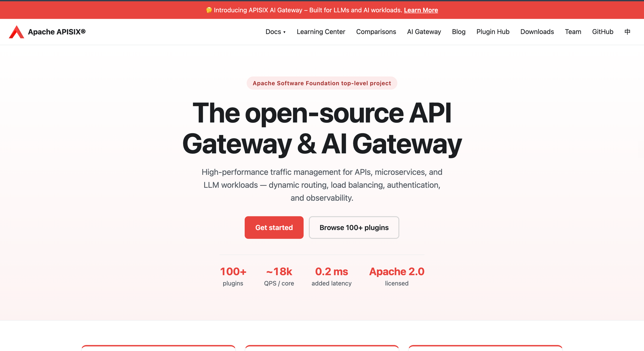The height and width of the screenshot is (351, 644).
Task: Click the Browse 100+ plugins button
Action: pos(354,227)
